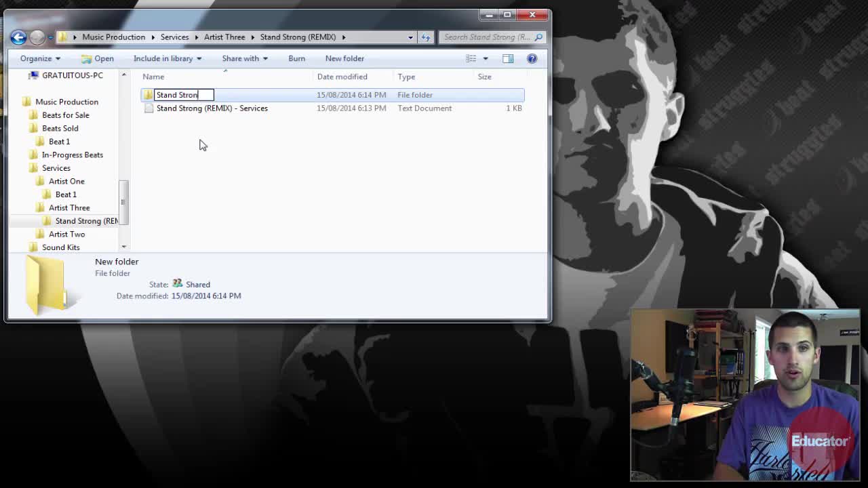Viewport: 868px width, 488px height.
Task: Open the Share with dropdown
Action: [244, 59]
